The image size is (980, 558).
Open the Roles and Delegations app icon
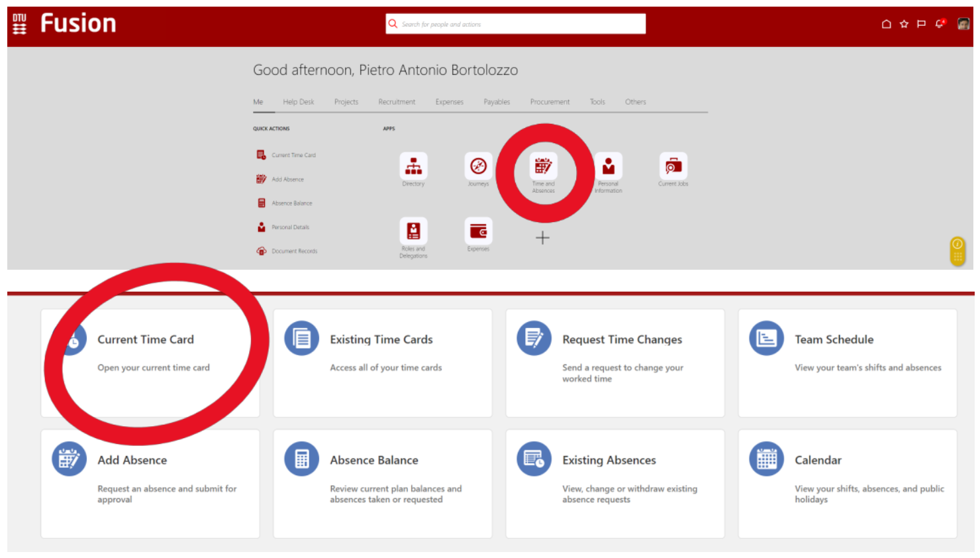click(x=413, y=231)
